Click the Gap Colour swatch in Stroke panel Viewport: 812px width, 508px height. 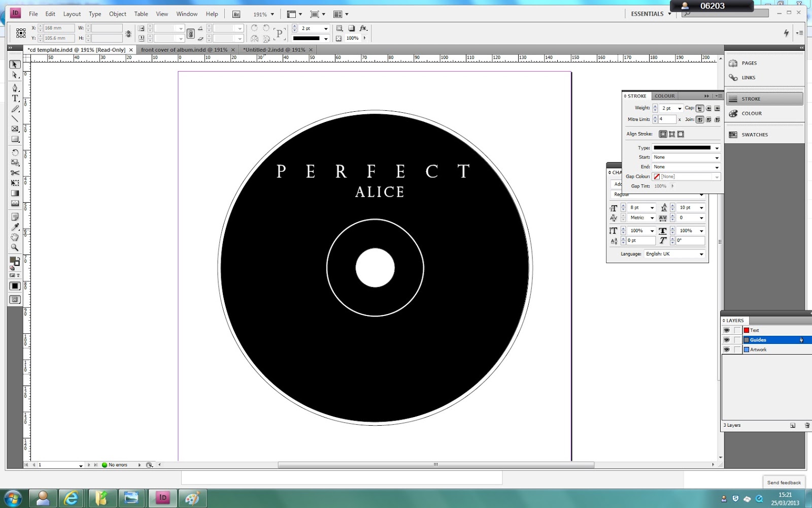pyautogui.click(x=657, y=176)
